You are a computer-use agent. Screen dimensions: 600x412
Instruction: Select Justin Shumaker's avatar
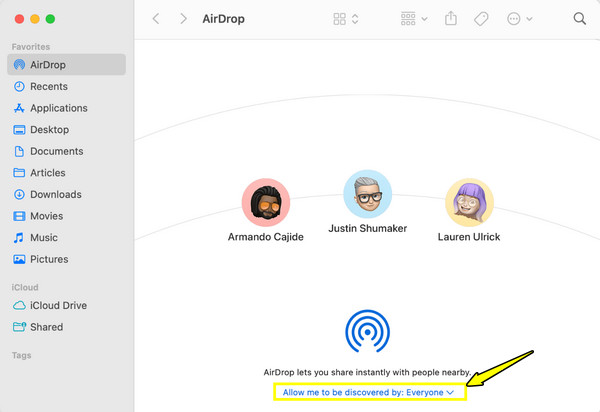coord(368,194)
